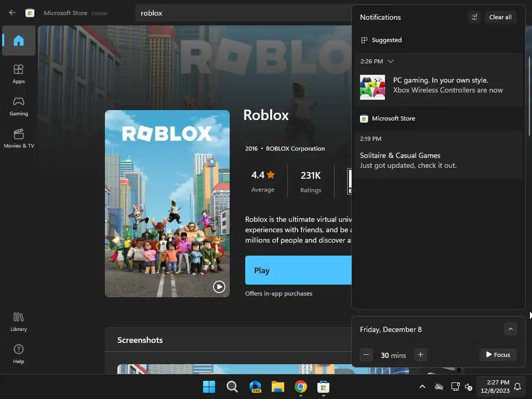Image resolution: width=532 pixels, height=399 pixels.
Task: Go back using the Store back arrow
Action: (12, 13)
